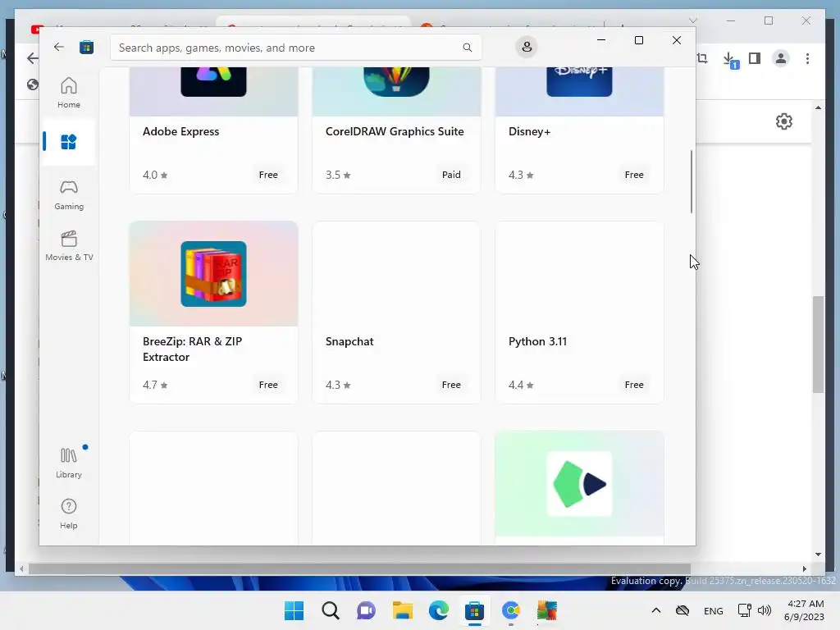Click the Microsoft Store logo icon
This screenshot has height=630, width=840.
click(86, 47)
